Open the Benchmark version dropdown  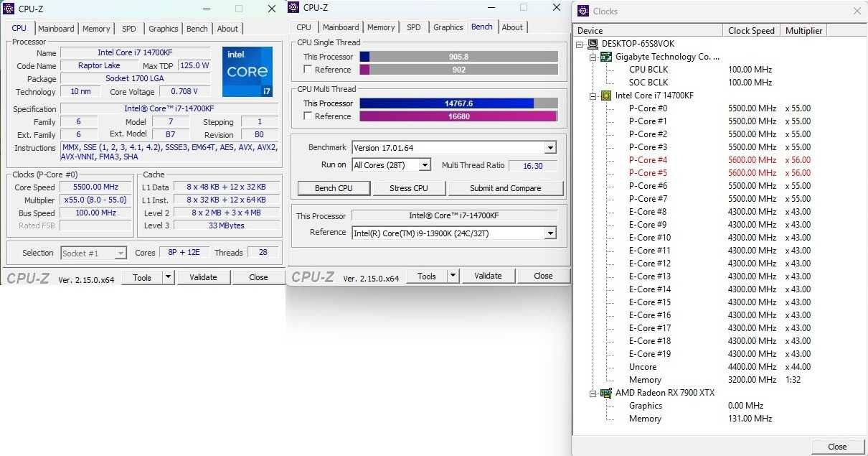point(550,148)
